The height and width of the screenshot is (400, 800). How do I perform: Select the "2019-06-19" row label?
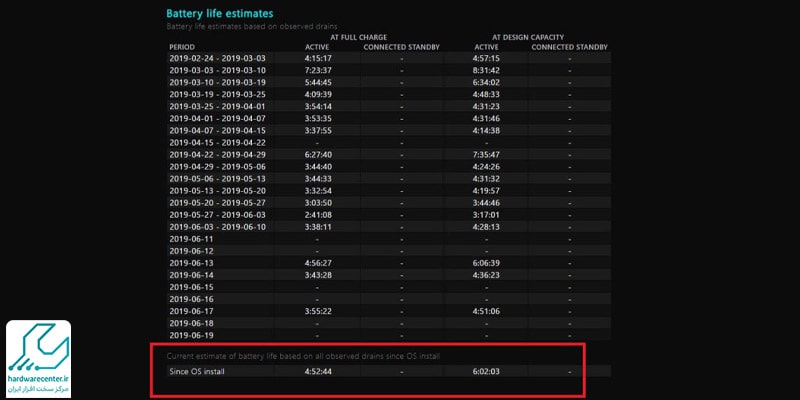(x=191, y=336)
